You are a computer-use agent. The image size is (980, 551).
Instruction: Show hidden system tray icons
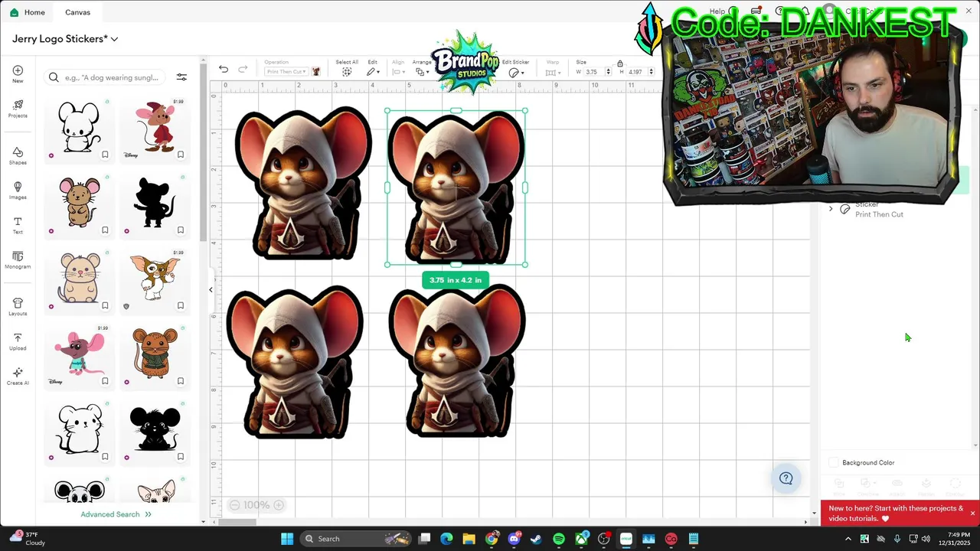848,539
